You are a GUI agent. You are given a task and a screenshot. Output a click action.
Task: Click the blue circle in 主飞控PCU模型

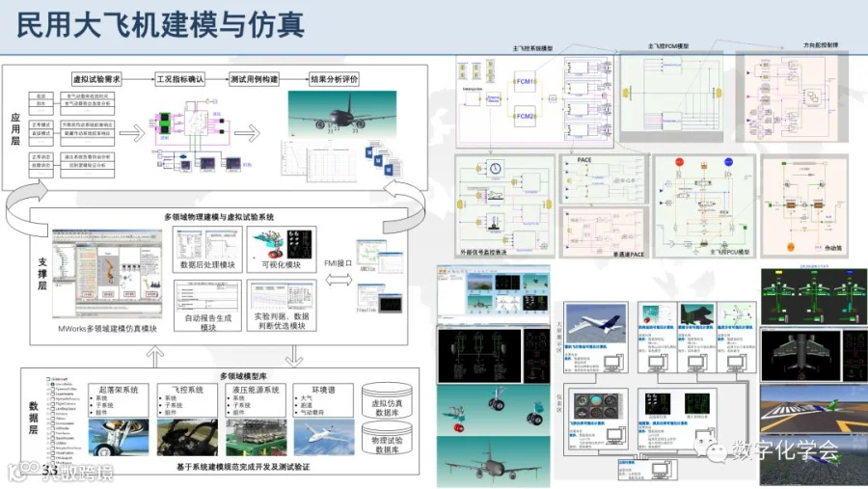(728, 162)
